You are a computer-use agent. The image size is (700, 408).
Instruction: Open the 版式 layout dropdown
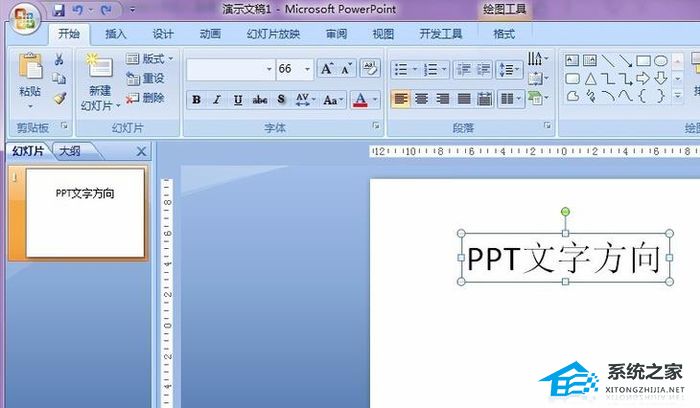click(x=150, y=59)
